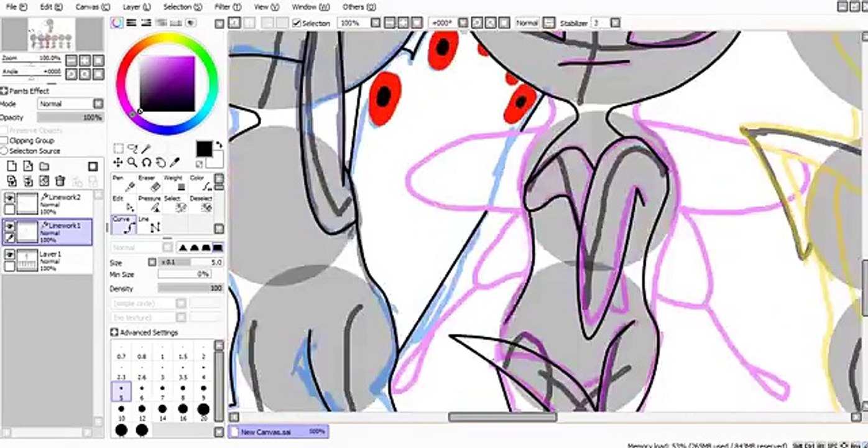Open the Filter menu
Image resolution: width=868 pixels, height=448 pixels.
pos(228,7)
